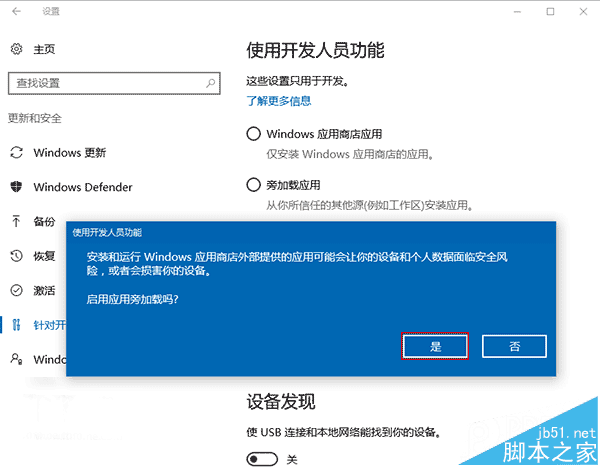Click the magnifier icon in search box
This screenshot has height=467, width=600.
coord(210,83)
